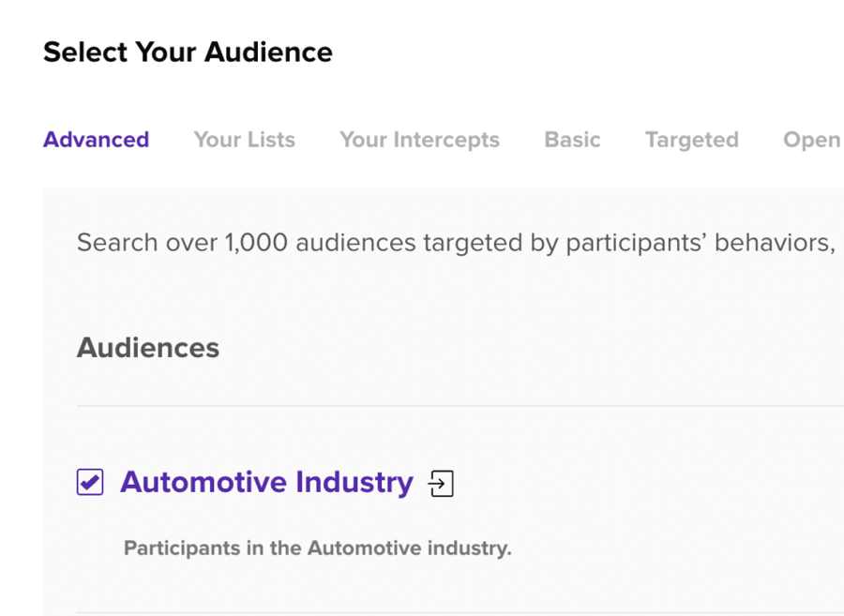The image size is (844, 616).
Task: Select the Advanced tab
Action: [97, 140]
